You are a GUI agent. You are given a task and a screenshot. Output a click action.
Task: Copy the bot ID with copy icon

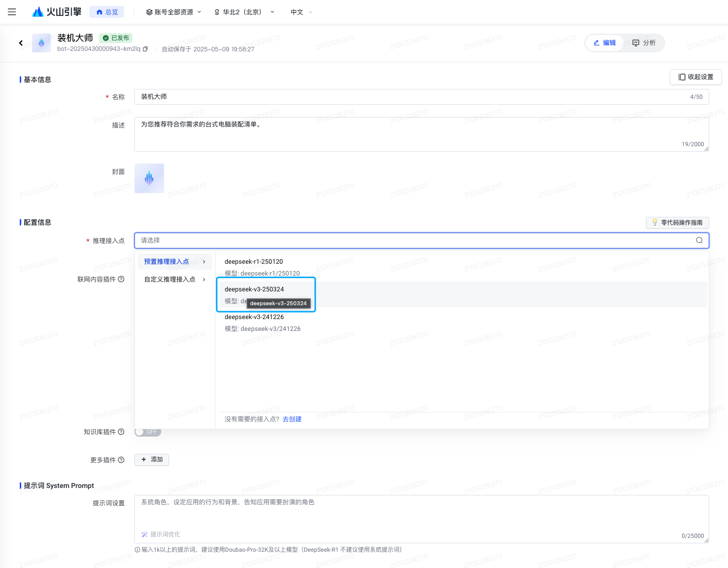[x=145, y=49]
